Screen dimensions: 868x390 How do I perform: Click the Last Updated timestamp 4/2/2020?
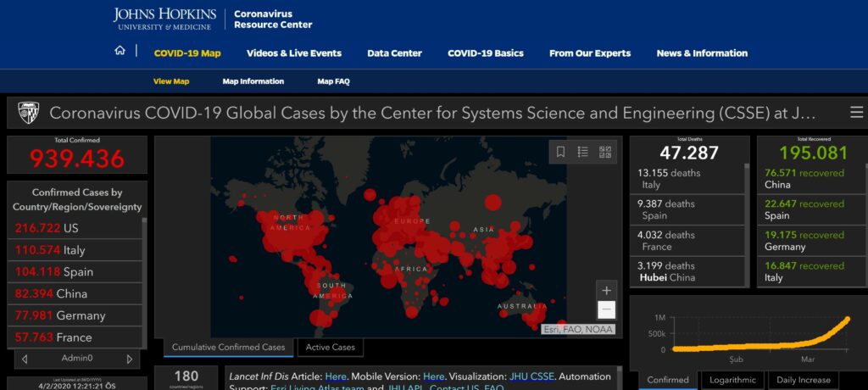tap(77, 384)
